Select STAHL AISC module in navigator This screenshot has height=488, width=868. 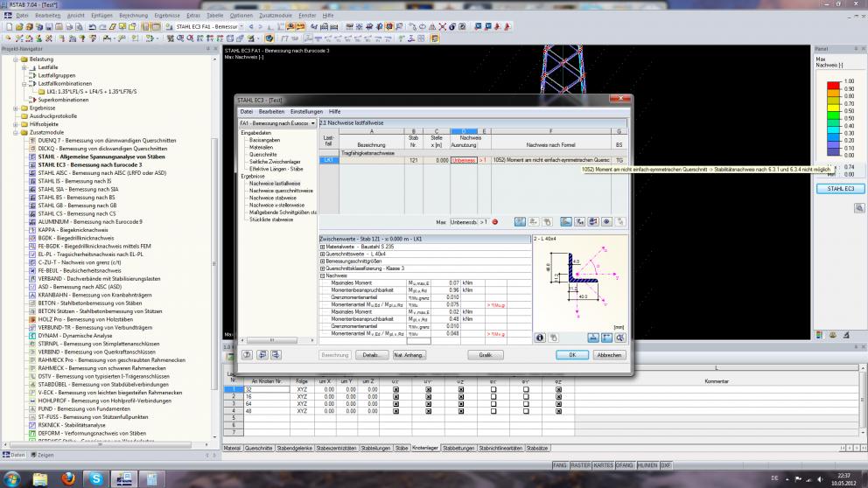pyautogui.click(x=101, y=172)
